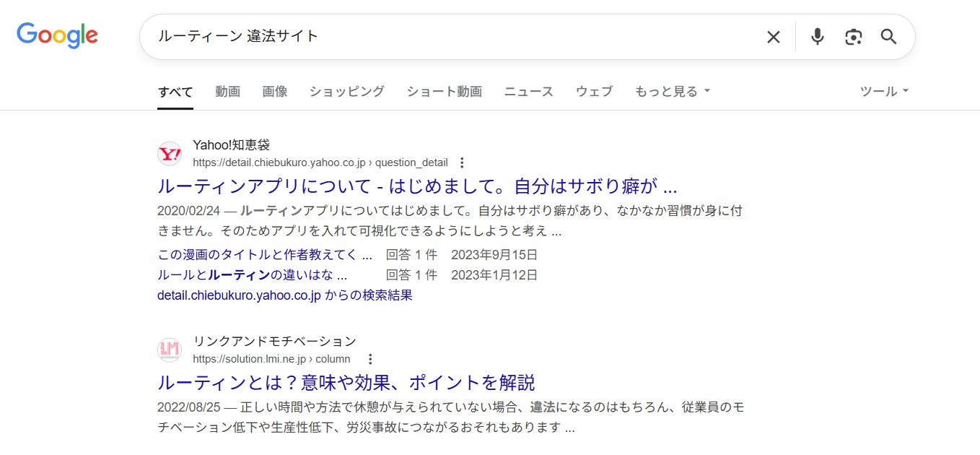The width and height of the screenshot is (980, 455).
Task: Open detail.chiebukuro.yahoo.co.jp からの検索結果 link
Action: coord(285,295)
